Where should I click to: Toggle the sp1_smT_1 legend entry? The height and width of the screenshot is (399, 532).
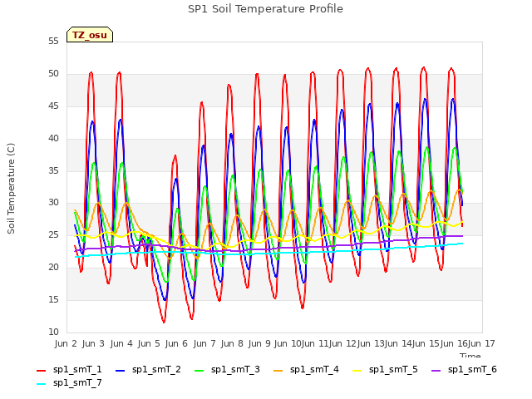69,369
